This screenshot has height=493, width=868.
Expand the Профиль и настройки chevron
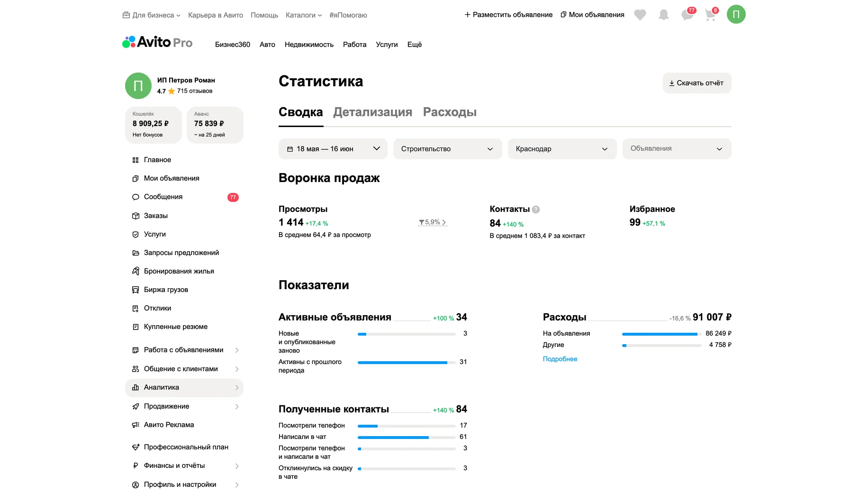point(237,485)
